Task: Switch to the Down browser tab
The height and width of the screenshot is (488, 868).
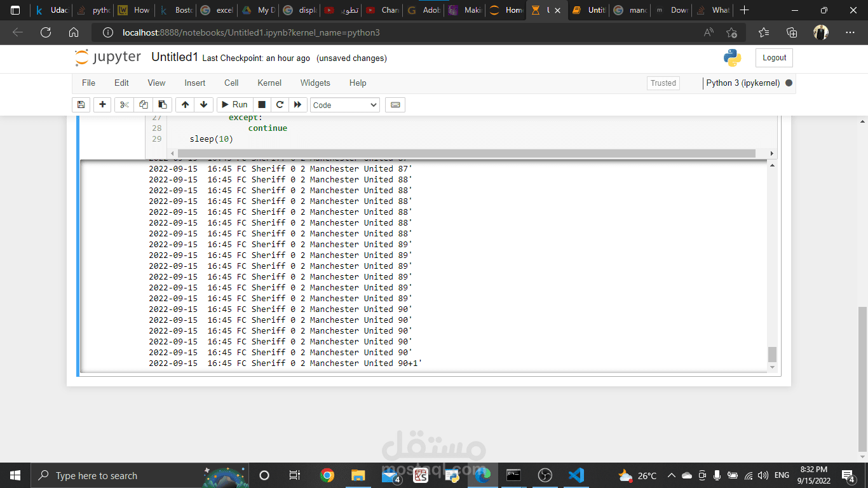Action: click(x=672, y=10)
